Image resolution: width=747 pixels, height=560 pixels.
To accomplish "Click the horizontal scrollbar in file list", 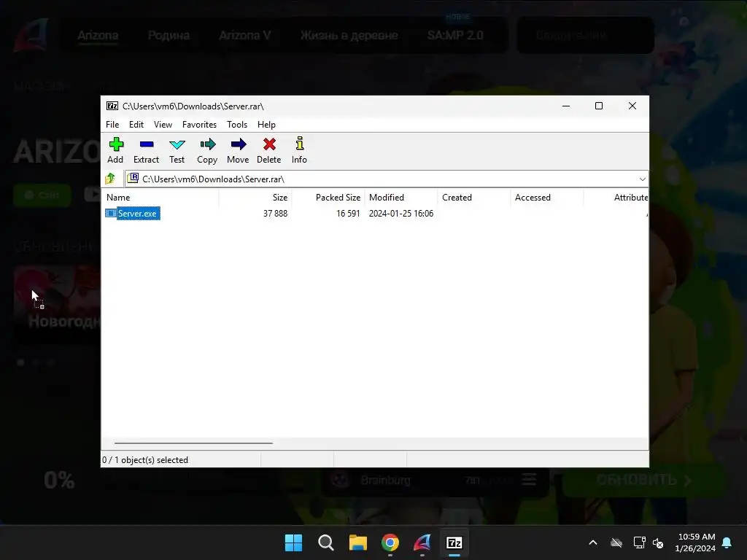I will coord(193,443).
